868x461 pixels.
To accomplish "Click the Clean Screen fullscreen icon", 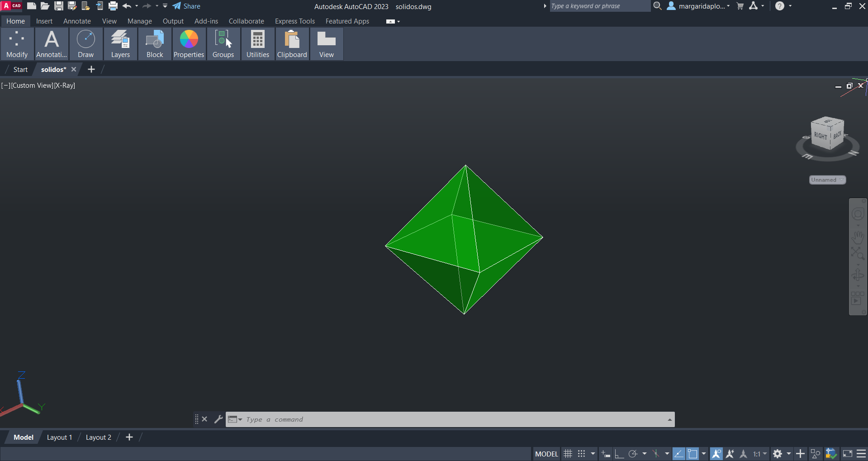I will (848, 454).
